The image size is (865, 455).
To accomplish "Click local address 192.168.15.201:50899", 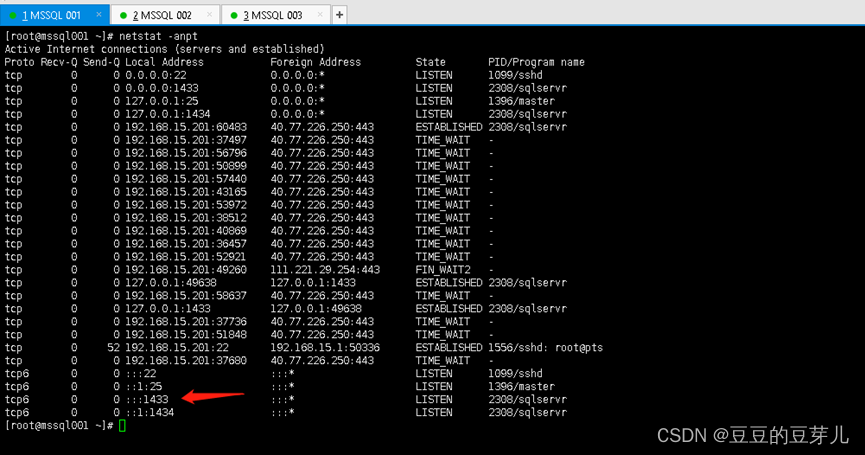I will (186, 166).
